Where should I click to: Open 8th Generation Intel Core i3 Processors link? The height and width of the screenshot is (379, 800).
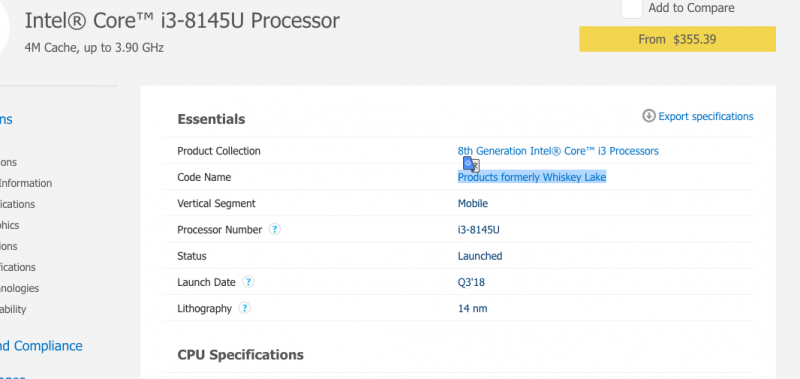pyautogui.click(x=558, y=151)
